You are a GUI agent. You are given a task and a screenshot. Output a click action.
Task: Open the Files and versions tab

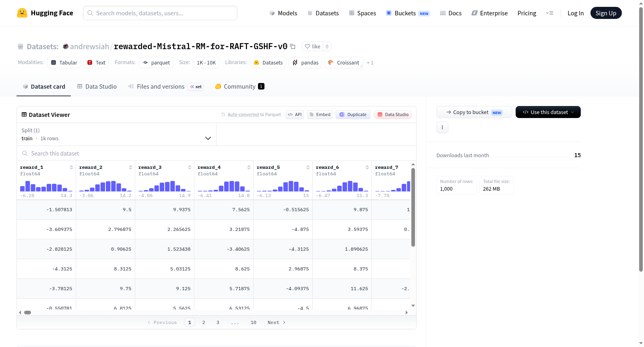pyautogui.click(x=165, y=87)
